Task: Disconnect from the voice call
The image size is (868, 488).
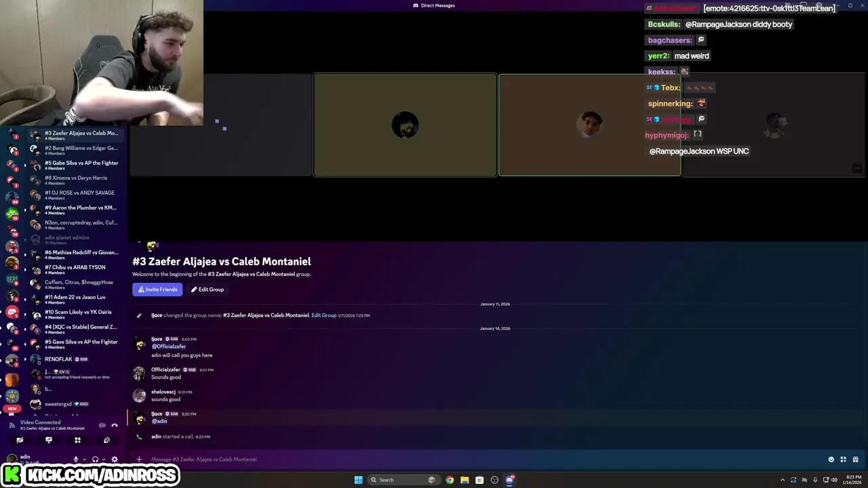Action: coord(115,425)
